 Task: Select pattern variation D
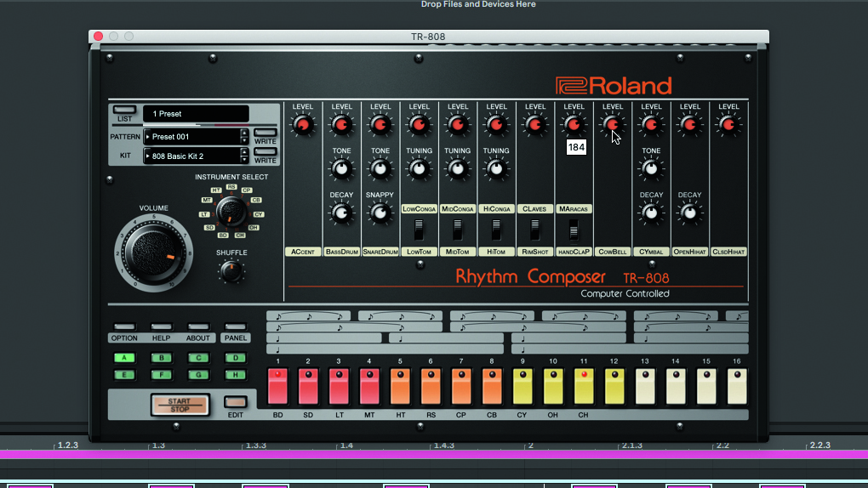coord(235,358)
